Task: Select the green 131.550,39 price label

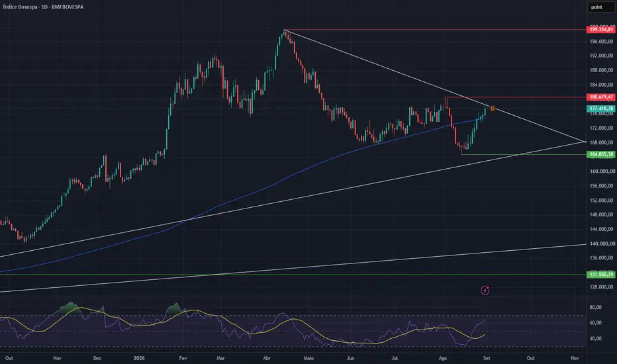Action: [601, 274]
